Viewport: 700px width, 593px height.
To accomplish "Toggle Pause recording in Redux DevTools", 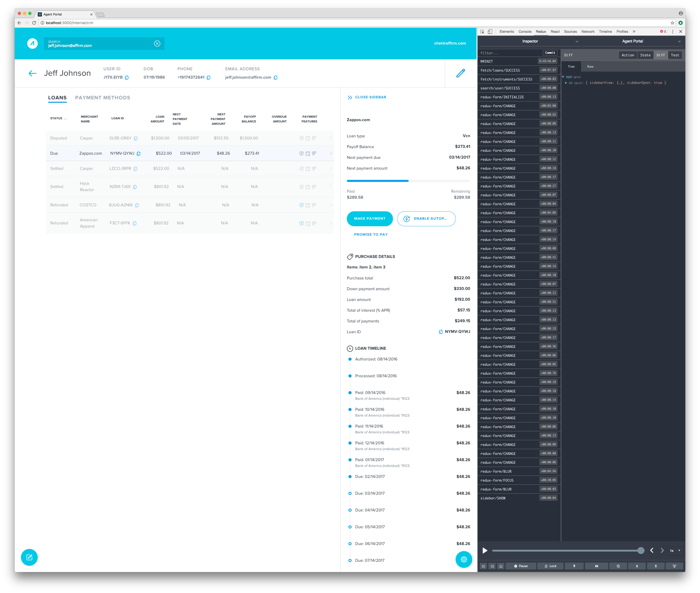I will (521, 566).
